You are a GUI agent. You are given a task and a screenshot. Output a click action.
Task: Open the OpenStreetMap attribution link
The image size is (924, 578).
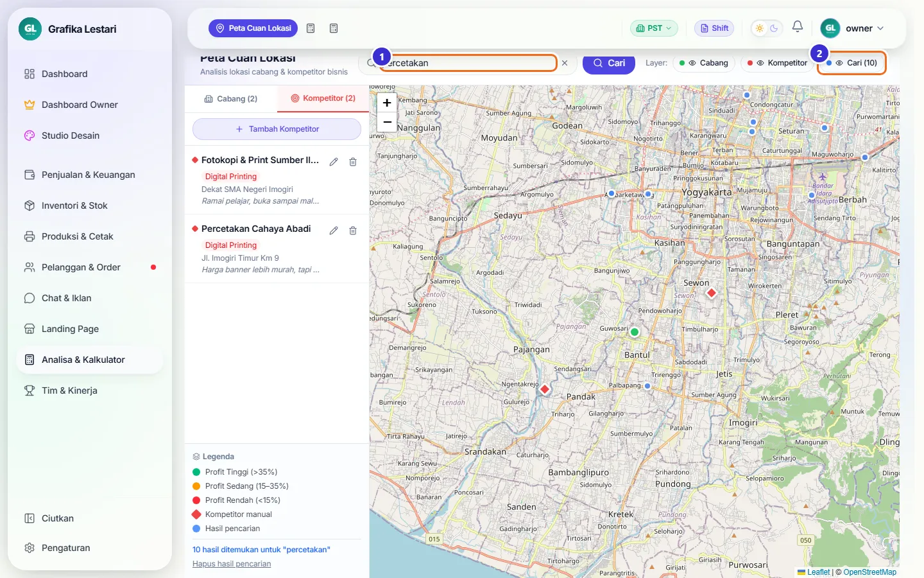(x=869, y=572)
